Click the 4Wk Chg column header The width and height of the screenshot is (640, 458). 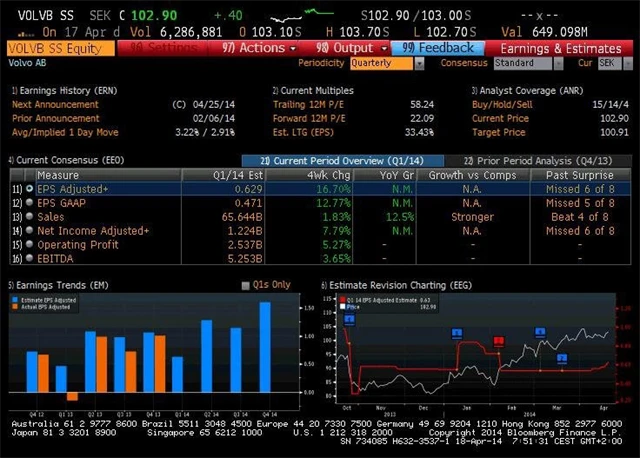(x=309, y=175)
